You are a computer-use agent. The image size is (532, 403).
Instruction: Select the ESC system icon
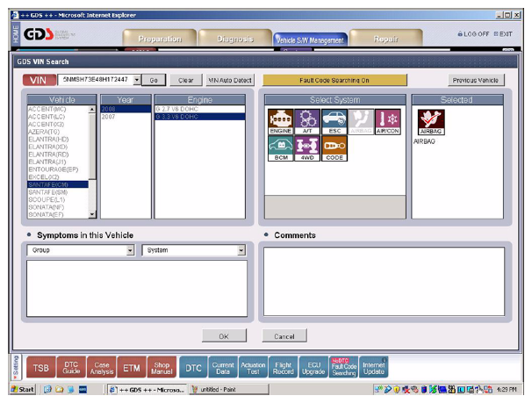tap(334, 122)
